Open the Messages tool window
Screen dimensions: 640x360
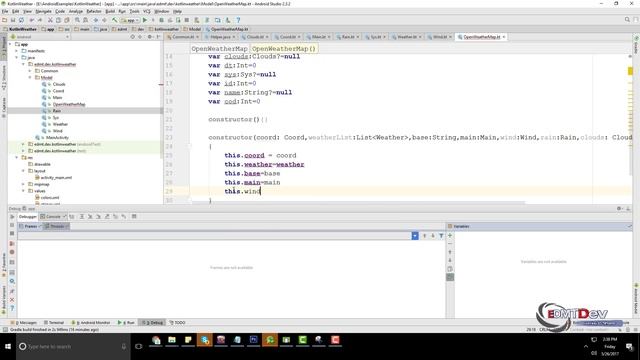[25, 322]
